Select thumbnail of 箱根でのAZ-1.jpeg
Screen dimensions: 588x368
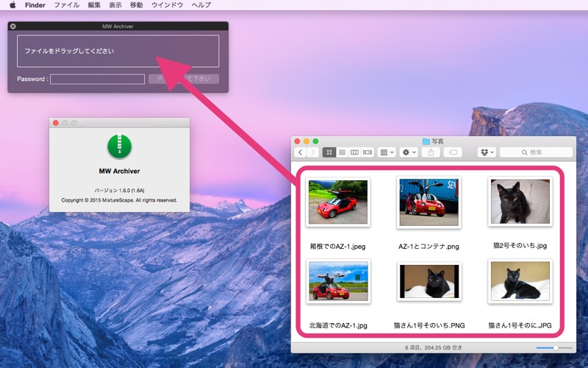pos(338,202)
